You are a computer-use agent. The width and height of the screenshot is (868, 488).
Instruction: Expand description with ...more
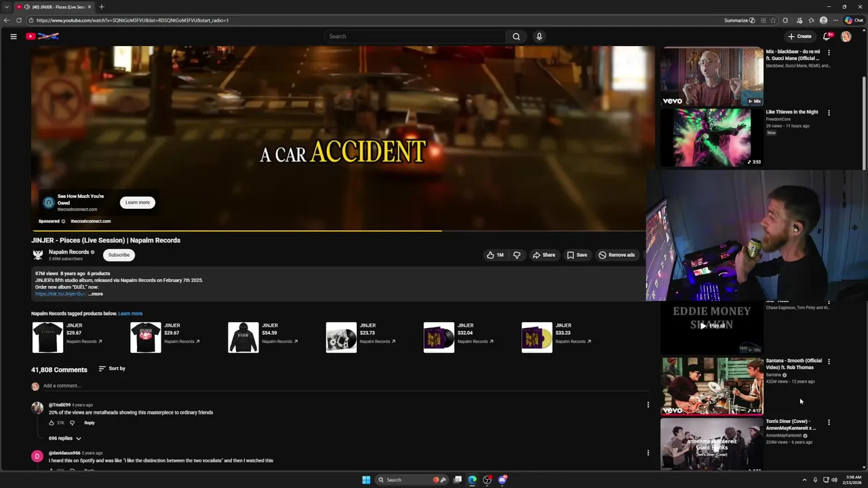click(96, 294)
